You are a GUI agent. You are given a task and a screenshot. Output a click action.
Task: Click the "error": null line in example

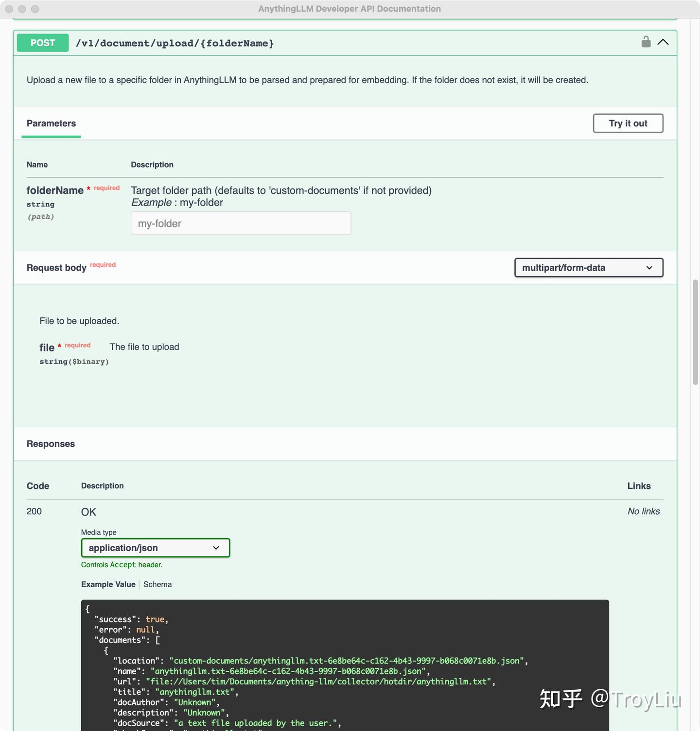pyautogui.click(x=127, y=630)
